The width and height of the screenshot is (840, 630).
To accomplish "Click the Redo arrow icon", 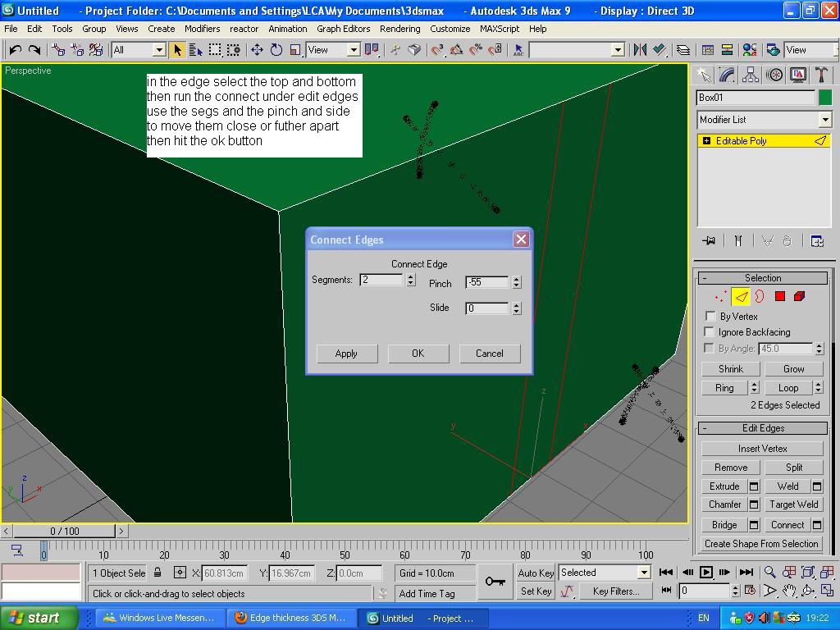I will point(34,50).
